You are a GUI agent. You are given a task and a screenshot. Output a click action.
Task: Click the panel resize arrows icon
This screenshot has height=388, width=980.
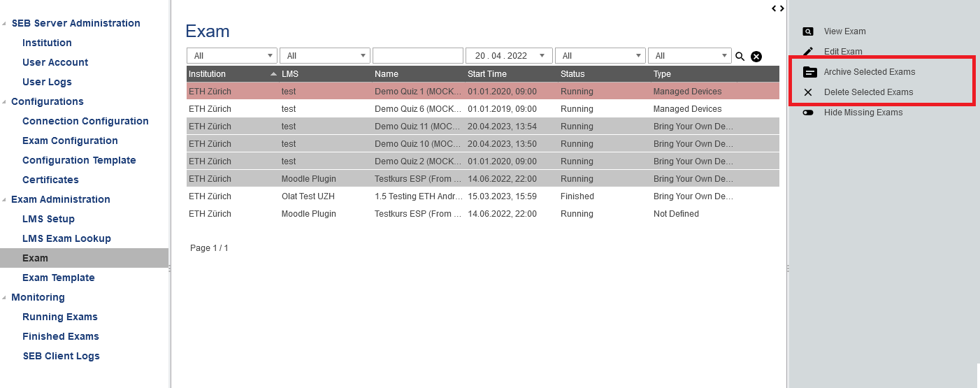778,8
